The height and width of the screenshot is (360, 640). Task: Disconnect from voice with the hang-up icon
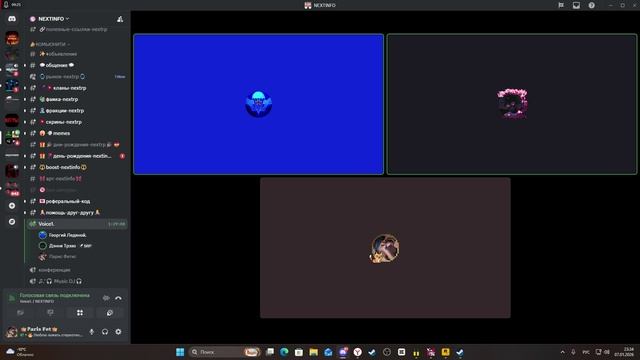118,298
